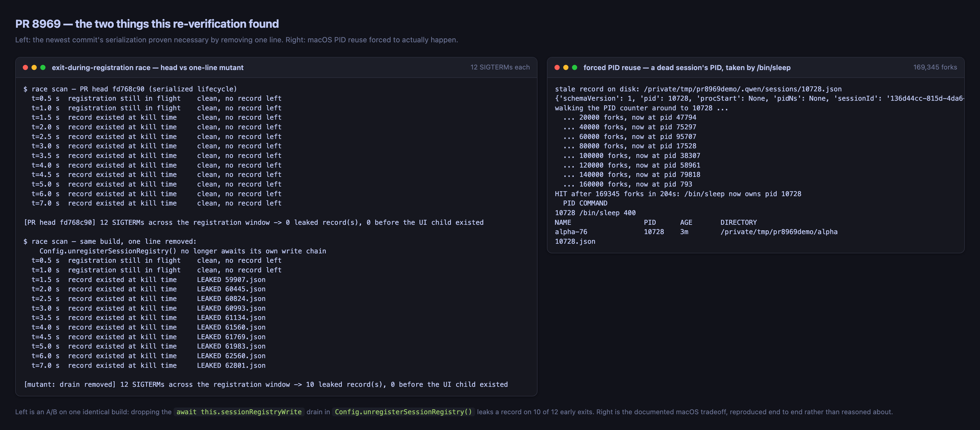
Task: Click 'HIT after 169345 forks in 204s' line
Action: click(x=678, y=194)
